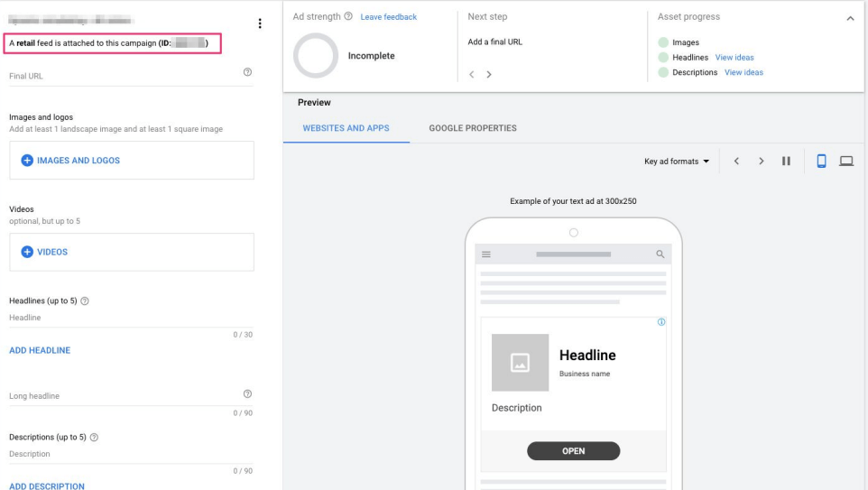
Task: Switch to Google Properties tab
Action: coord(473,128)
